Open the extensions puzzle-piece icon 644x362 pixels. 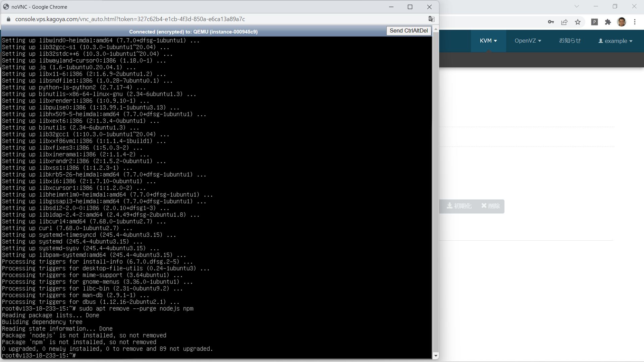[x=608, y=22]
